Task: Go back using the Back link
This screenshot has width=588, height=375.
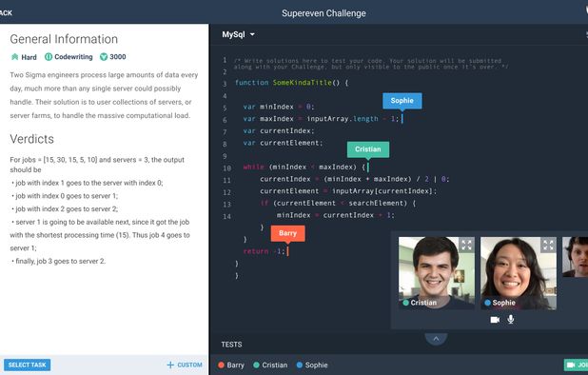Action: point(6,13)
